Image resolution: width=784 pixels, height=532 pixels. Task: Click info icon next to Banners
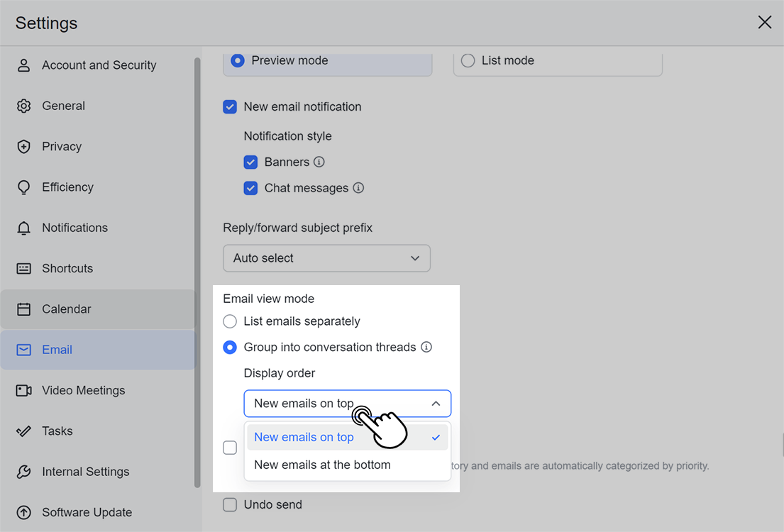pos(319,162)
